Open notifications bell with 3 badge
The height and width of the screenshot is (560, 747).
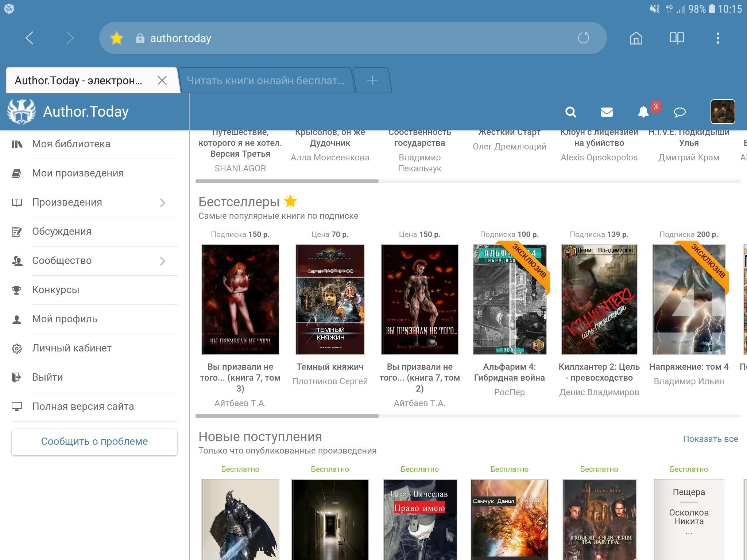click(x=644, y=112)
